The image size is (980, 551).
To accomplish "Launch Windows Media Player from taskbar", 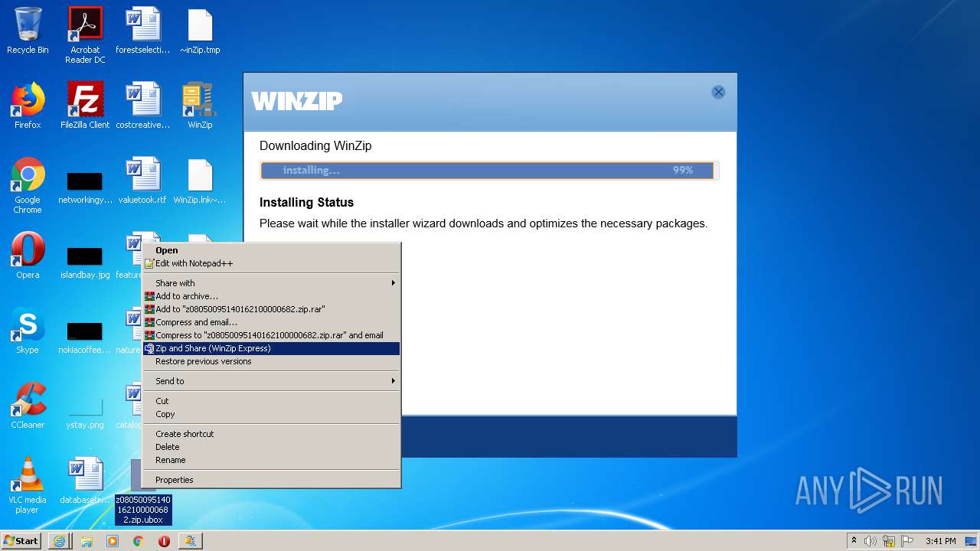I will click(x=113, y=541).
